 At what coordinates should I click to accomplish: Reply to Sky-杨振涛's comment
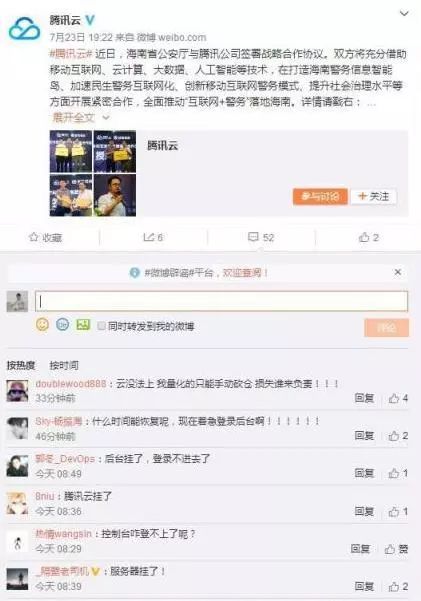(364, 435)
